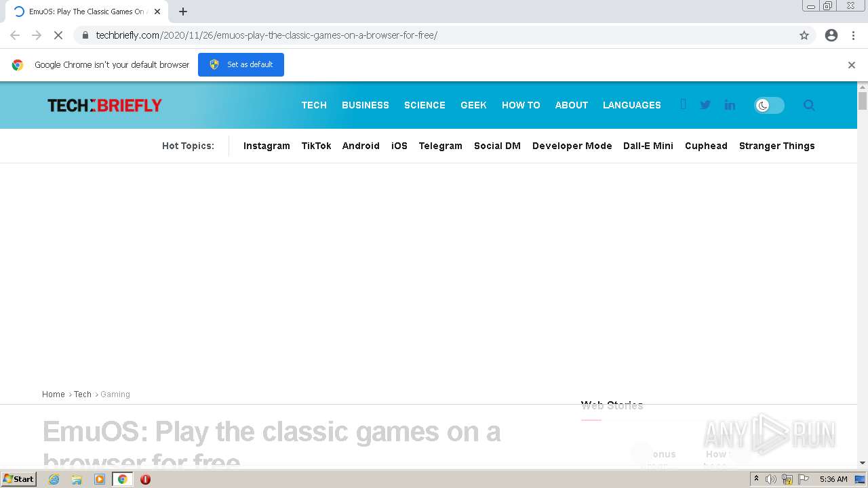
Task: Click the Hot Topics label
Action: point(188,146)
